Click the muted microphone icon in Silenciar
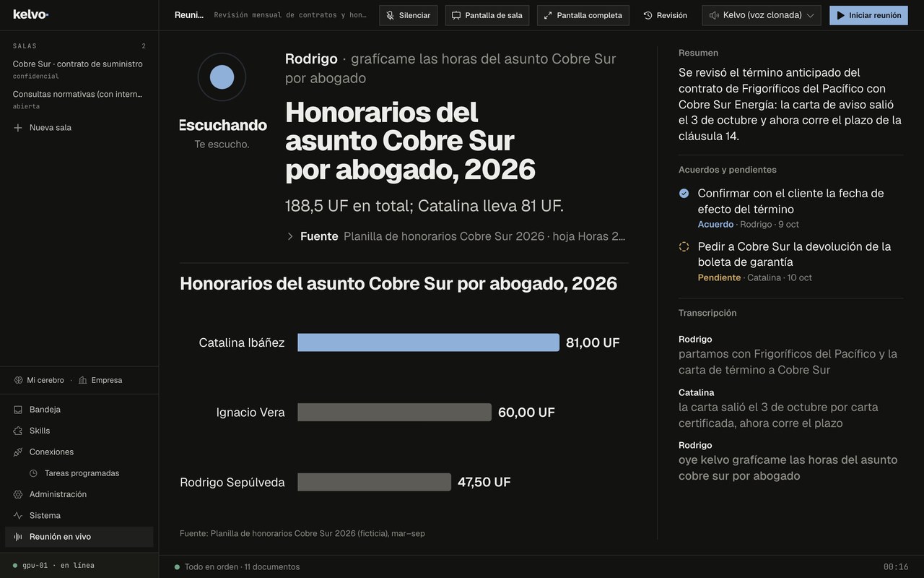This screenshot has width=924, height=578. 391,15
